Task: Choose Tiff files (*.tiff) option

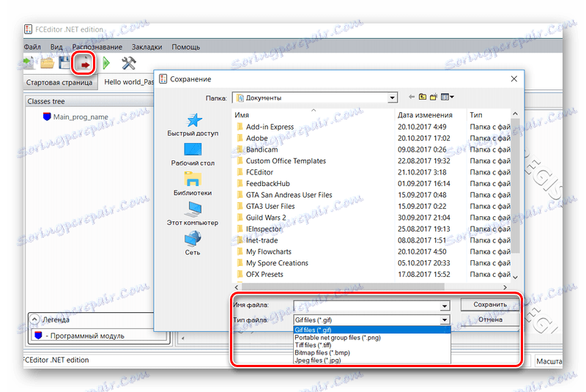Action: tap(372, 345)
